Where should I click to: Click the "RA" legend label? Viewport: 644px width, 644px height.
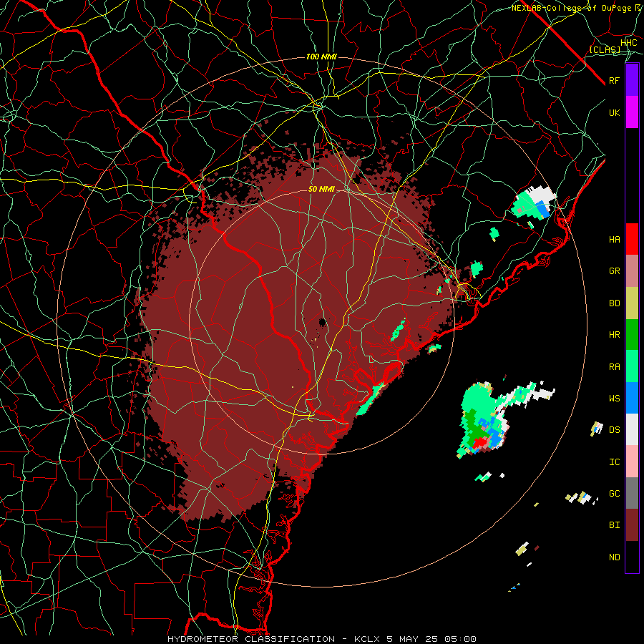coord(614,367)
